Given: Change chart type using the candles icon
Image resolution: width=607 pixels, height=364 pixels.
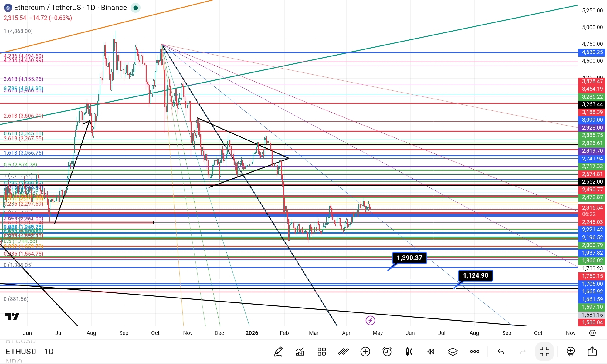Looking at the screenshot, I should [x=409, y=352].
